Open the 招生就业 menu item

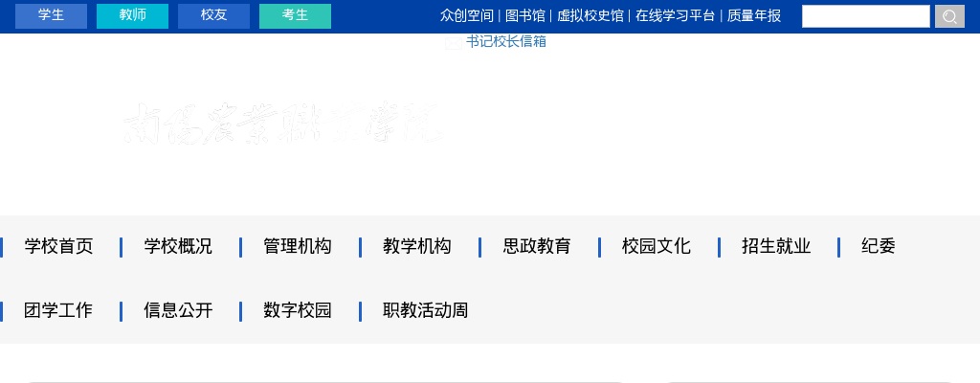pos(776,247)
